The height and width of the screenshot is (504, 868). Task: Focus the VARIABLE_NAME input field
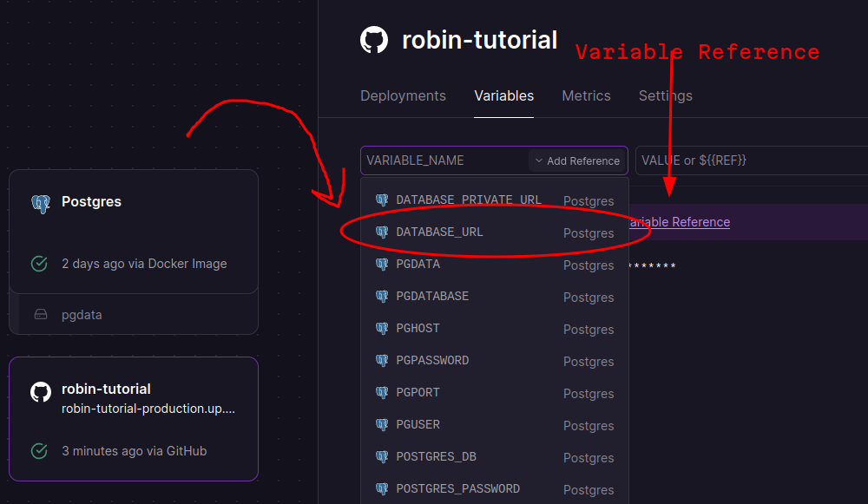pos(443,160)
